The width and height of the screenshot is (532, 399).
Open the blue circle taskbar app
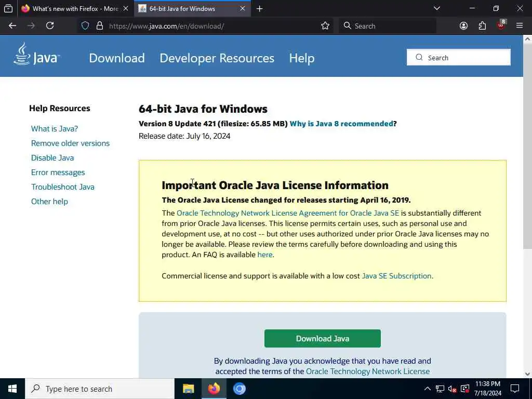point(239,389)
